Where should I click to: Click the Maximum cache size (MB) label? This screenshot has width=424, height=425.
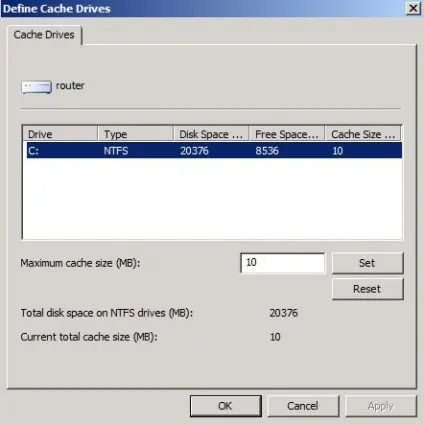click(x=80, y=263)
